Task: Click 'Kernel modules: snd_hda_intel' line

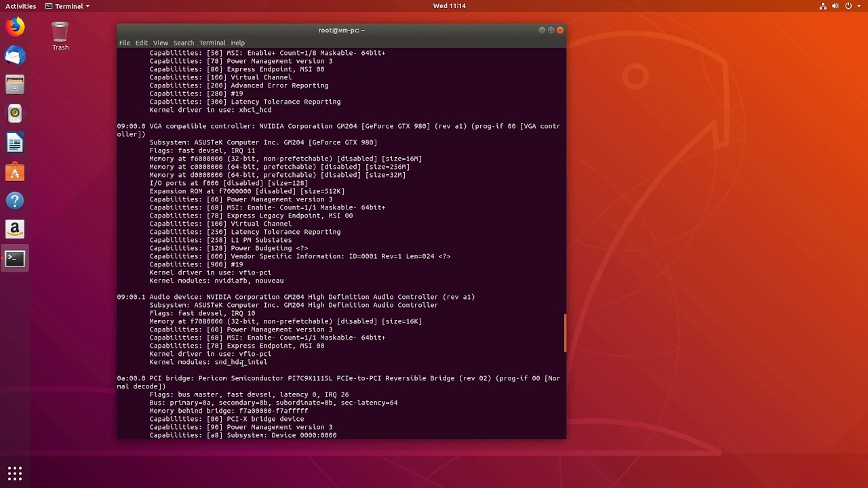Action: [x=208, y=362]
